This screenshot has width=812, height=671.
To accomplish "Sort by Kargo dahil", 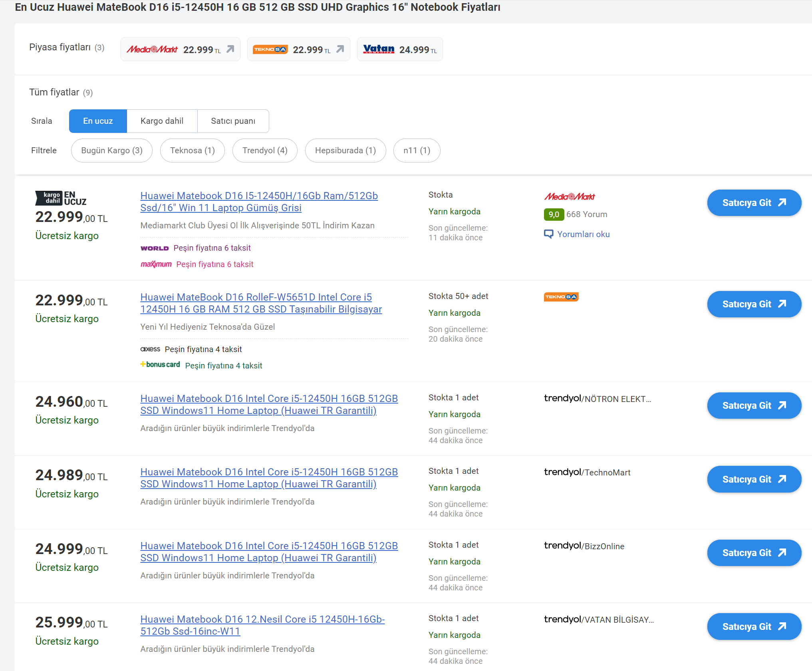I will coord(162,121).
